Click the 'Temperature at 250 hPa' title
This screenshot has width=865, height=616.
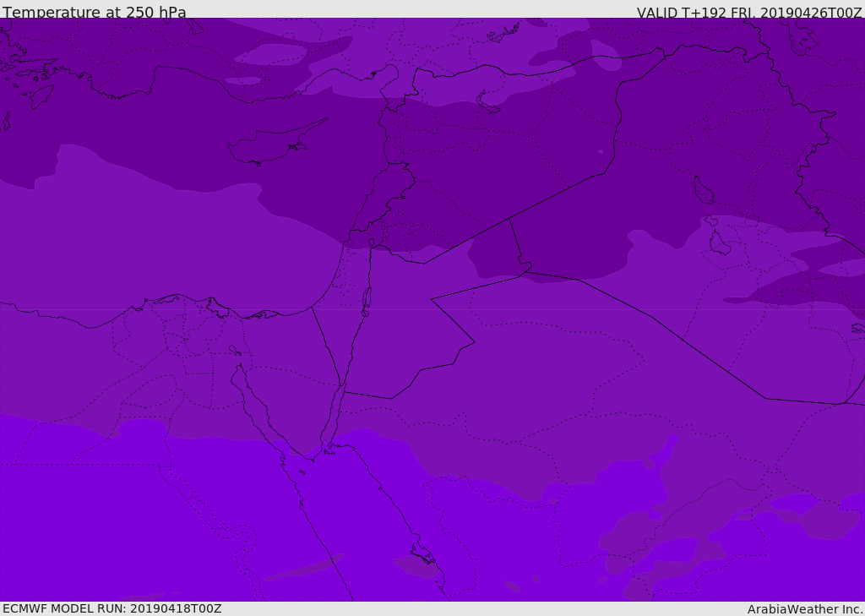click(95, 12)
